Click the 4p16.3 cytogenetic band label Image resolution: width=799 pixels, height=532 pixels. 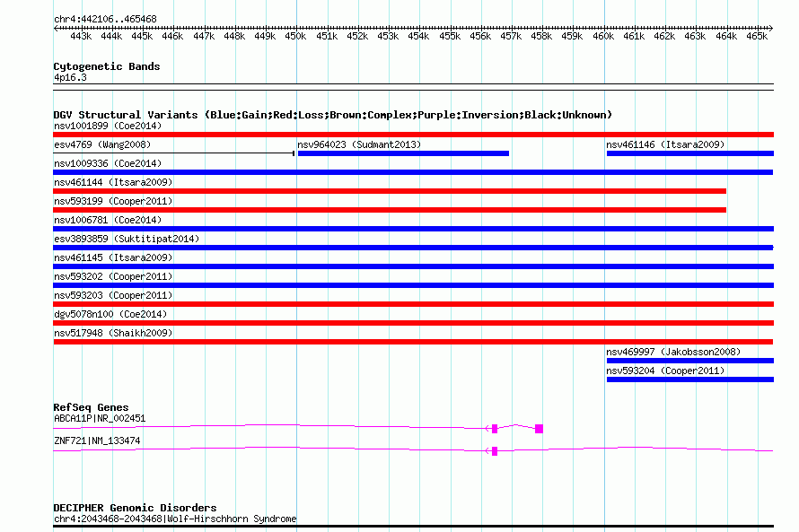click(70, 77)
